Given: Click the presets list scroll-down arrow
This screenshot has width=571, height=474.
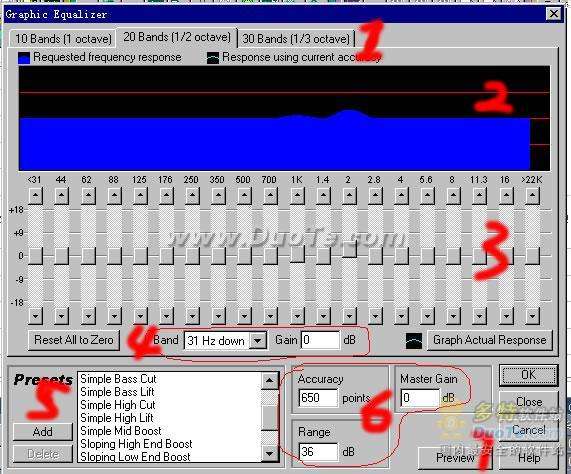Looking at the screenshot, I should coord(269,454).
